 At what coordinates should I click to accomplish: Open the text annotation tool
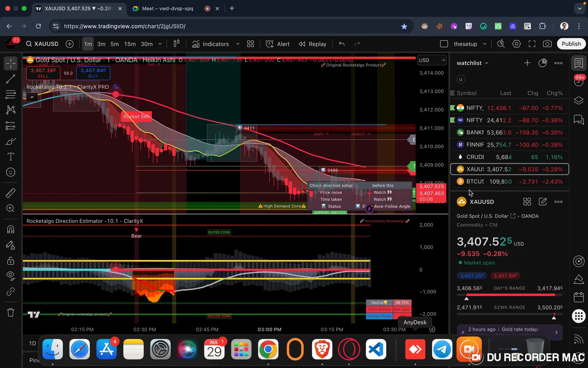point(10,156)
